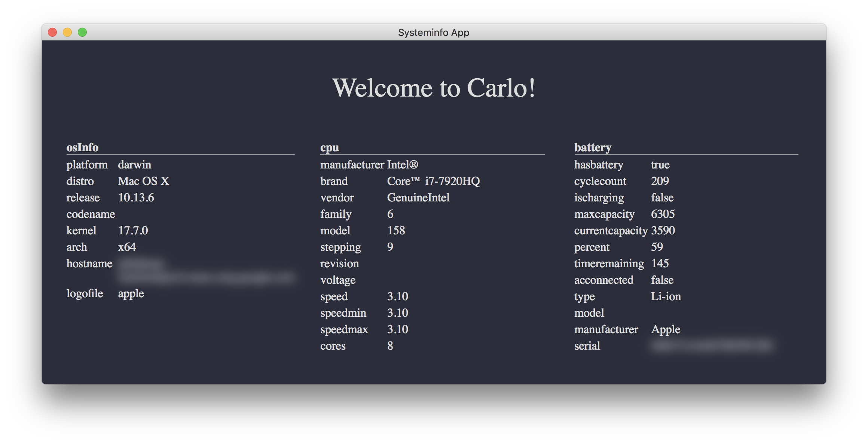Click the platform label in osInfo
This screenshot has height=444, width=868.
coord(87,165)
